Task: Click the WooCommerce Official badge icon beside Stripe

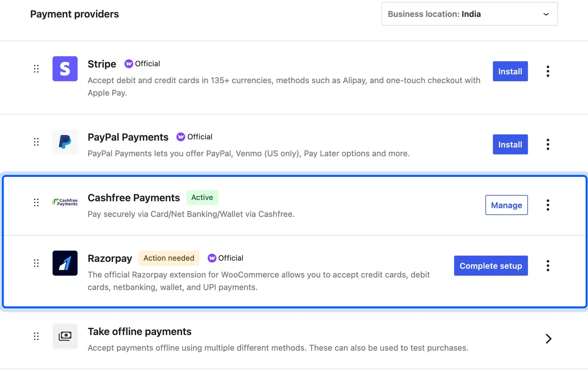Action: [129, 64]
